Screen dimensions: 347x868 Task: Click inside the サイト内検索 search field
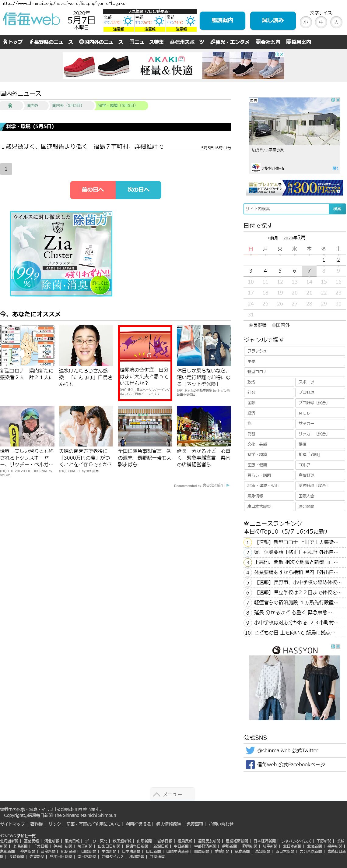[x=286, y=209]
